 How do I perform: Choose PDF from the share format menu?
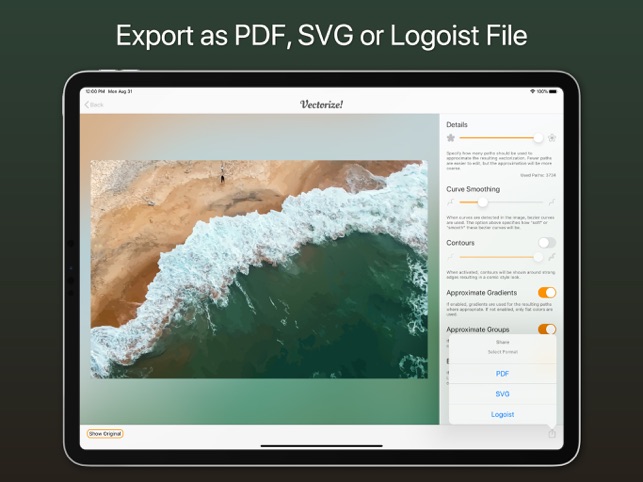[502, 373]
